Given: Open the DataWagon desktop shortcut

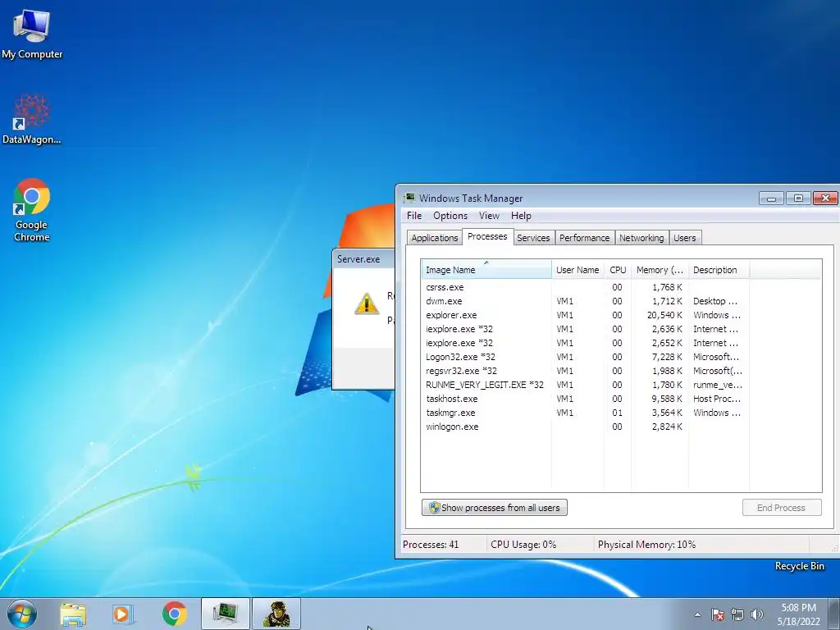Looking at the screenshot, I should click(32, 119).
